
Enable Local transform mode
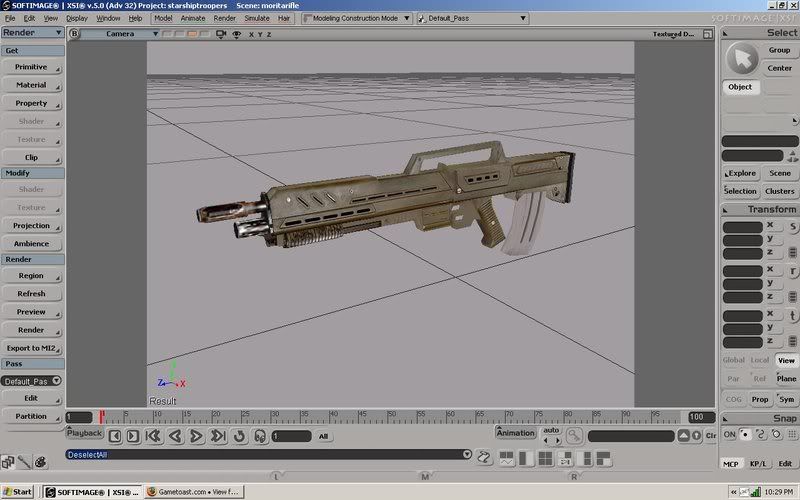click(x=760, y=360)
